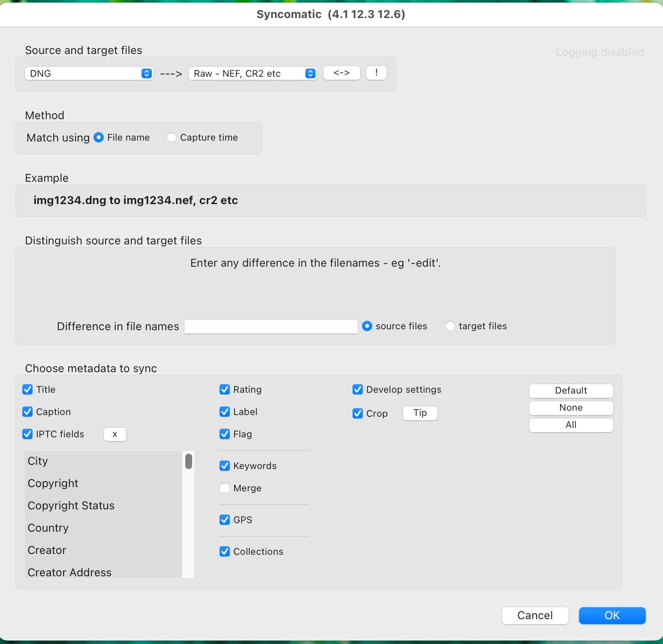
Task: Toggle the Caption checkbox
Action: click(x=27, y=412)
